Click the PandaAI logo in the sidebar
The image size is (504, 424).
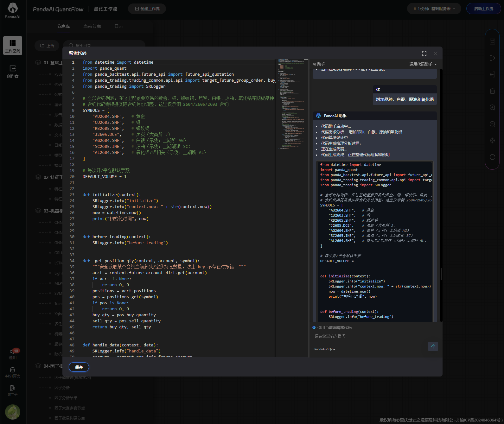(13, 10)
